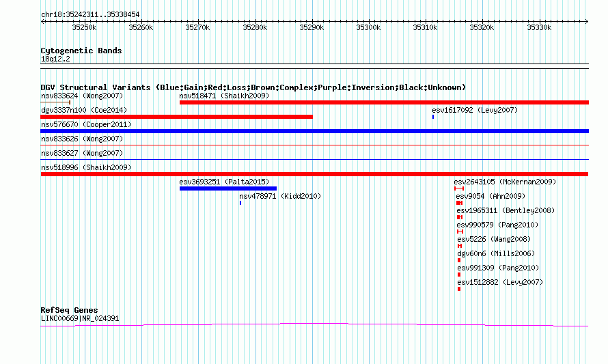Select esv5226 (Wang2008) label

[x=494, y=239]
